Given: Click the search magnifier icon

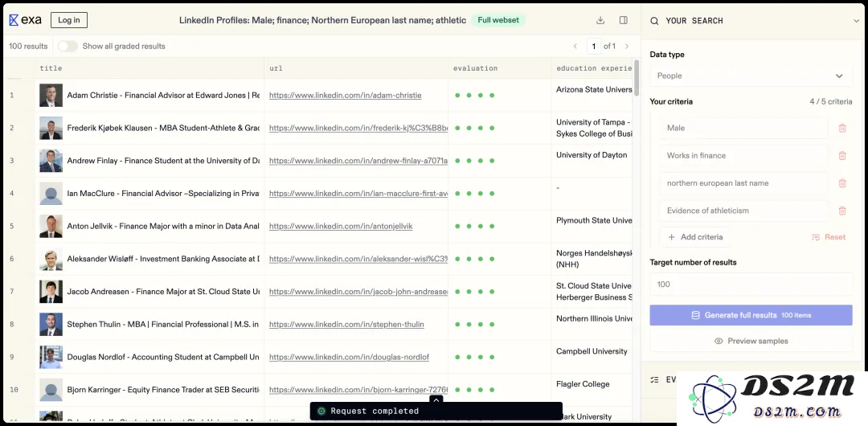Looking at the screenshot, I should 654,21.
